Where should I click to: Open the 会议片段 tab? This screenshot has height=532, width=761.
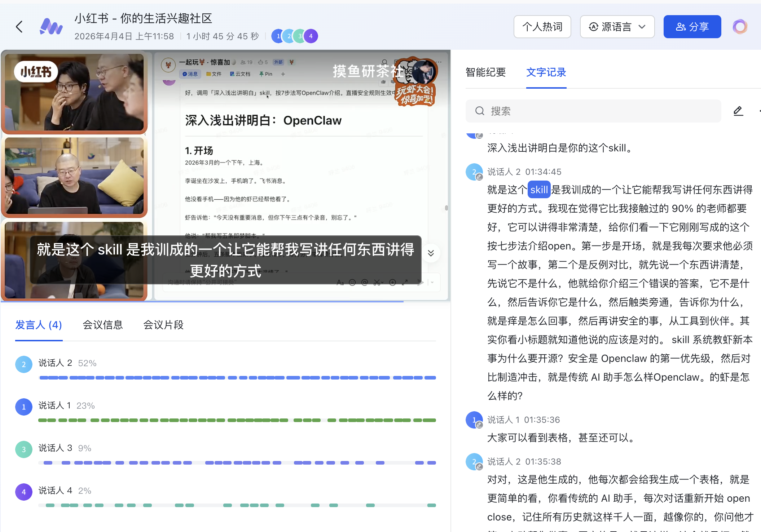coord(163,325)
